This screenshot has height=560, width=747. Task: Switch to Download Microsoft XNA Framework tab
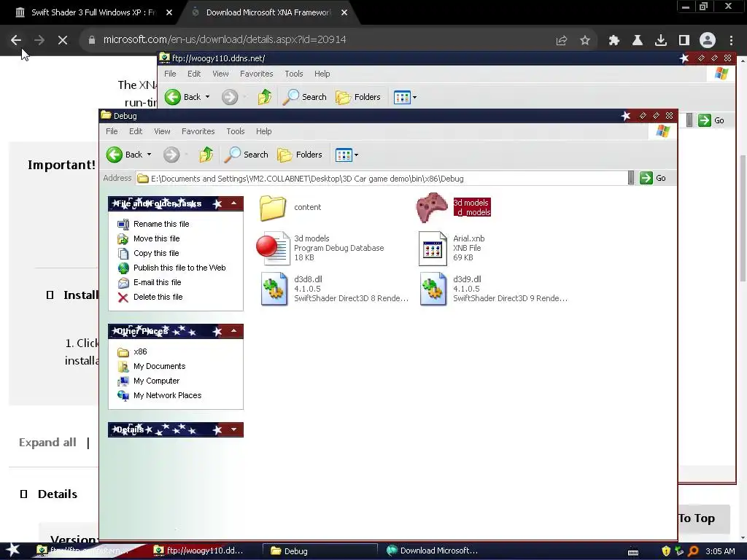click(268, 12)
